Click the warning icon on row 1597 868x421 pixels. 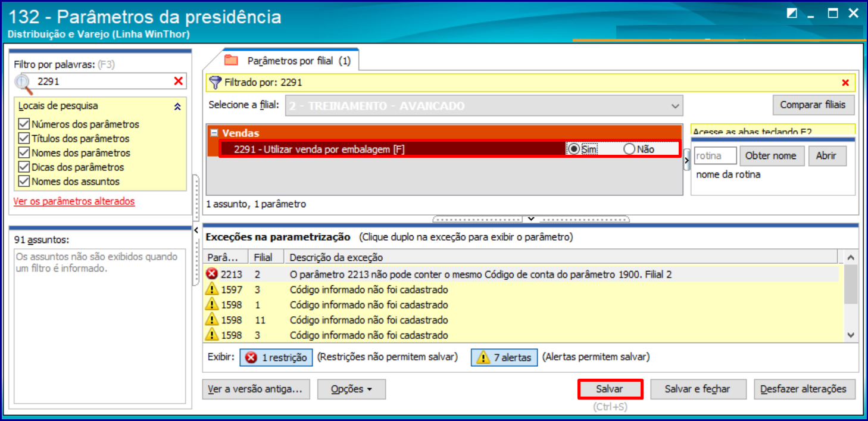click(x=212, y=289)
